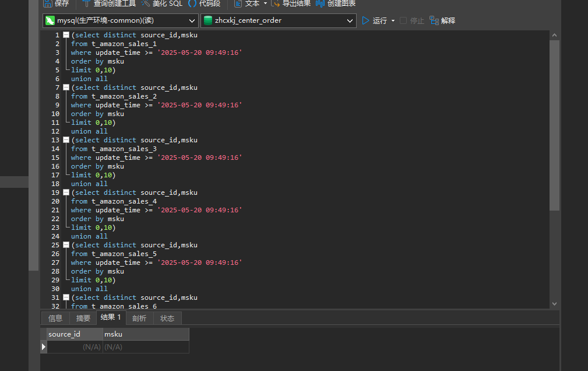This screenshot has width=588, height=371.
Task: Click t_amazon_sales_3 on line 14
Action: pyautogui.click(x=124, y=149)
